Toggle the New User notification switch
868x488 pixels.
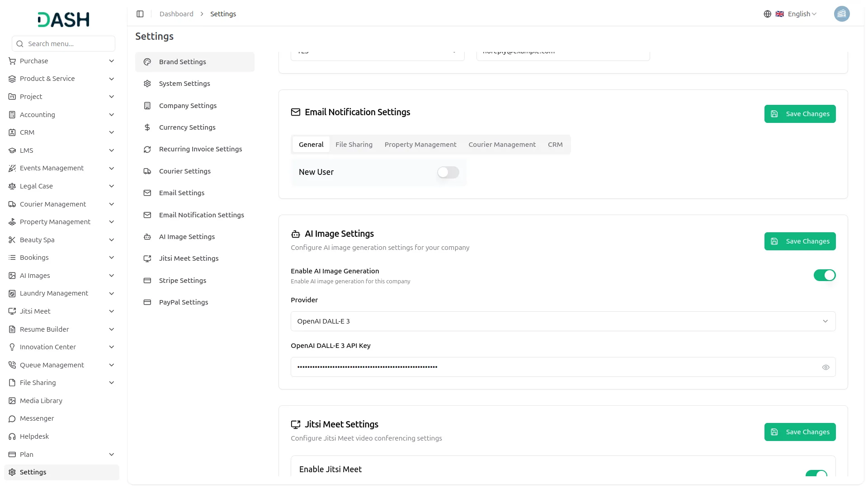coord(448,172)
